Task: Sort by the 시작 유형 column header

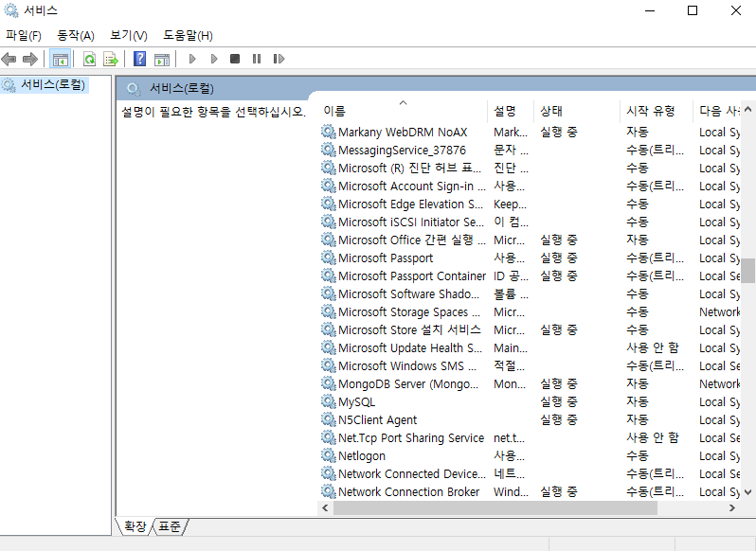Action: 657,111
